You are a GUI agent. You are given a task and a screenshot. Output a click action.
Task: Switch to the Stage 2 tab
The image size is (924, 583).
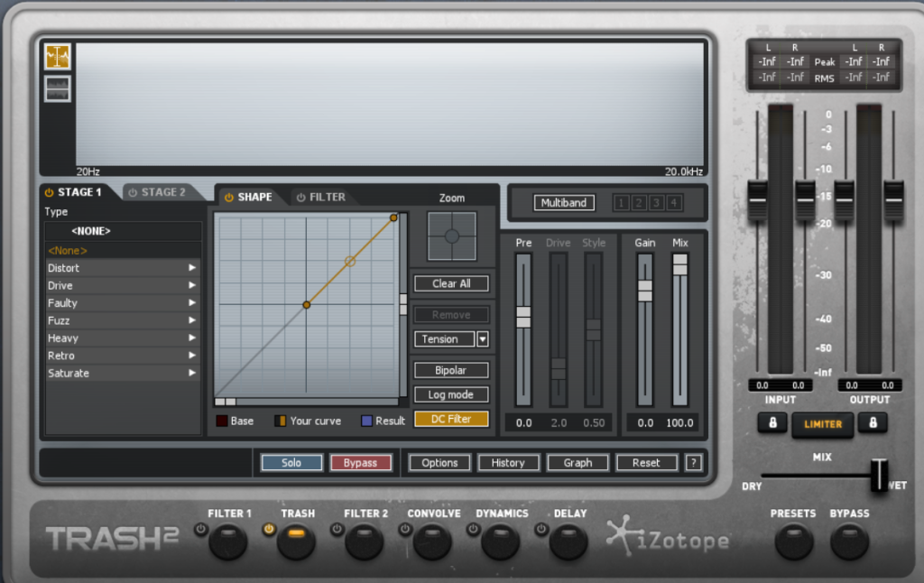(x=156, y=192)
